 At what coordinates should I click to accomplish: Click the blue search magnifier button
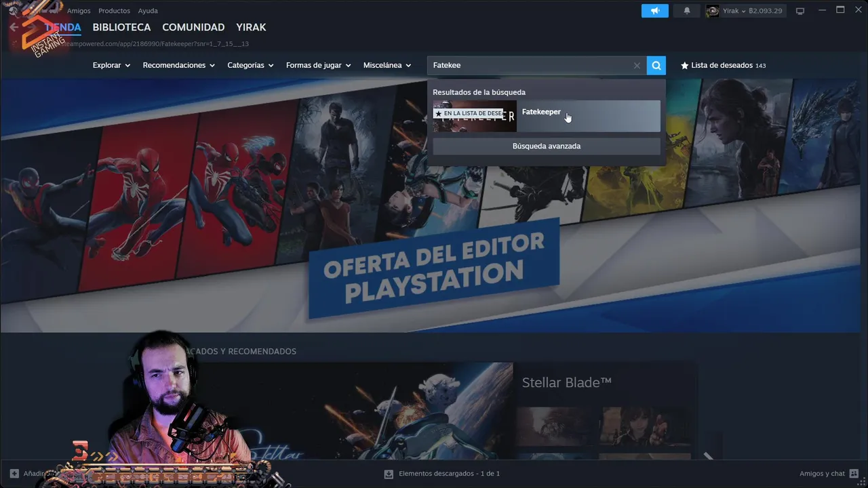coord(656,65)
